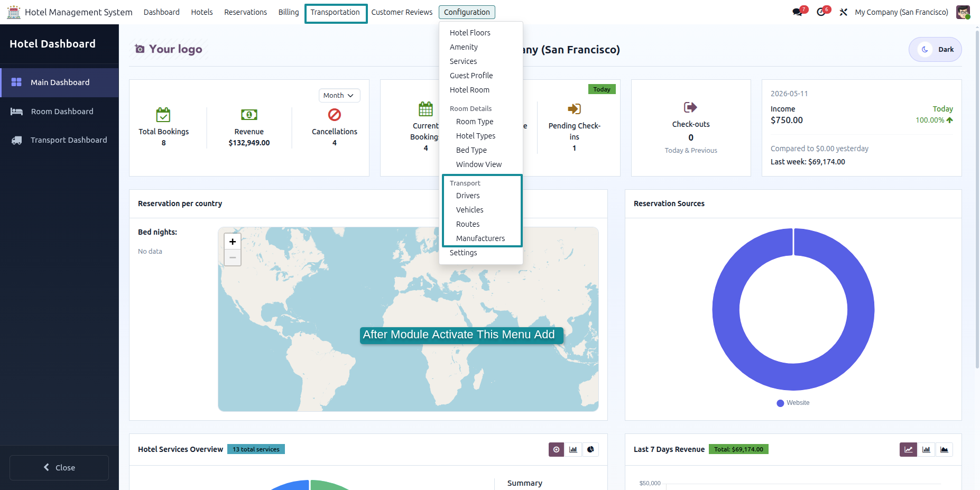The image size is (980, 490).
Task: Switch Hotel Services Overview to pie chart
Action: [590, 449]
